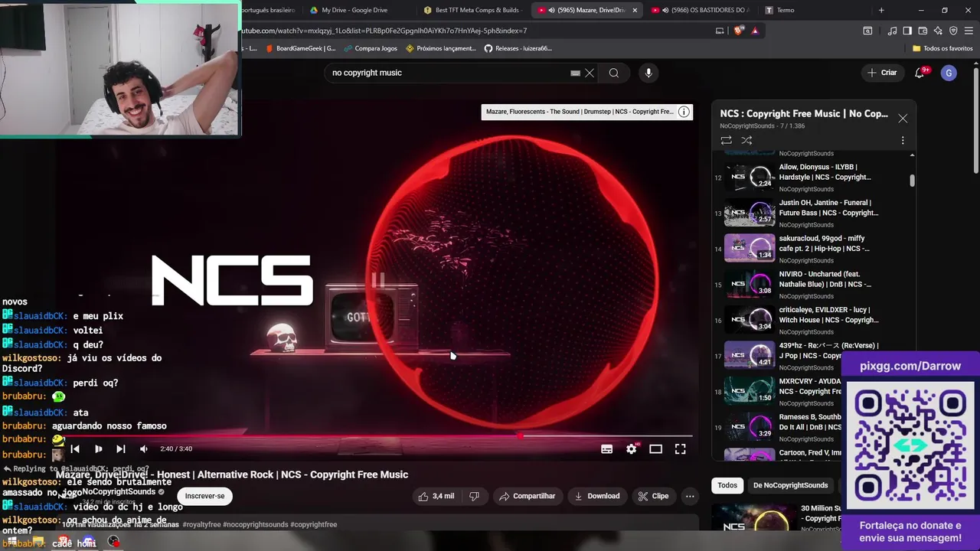
Task: Mute the video volume speaker icon
Action: [x=144, y=449]
